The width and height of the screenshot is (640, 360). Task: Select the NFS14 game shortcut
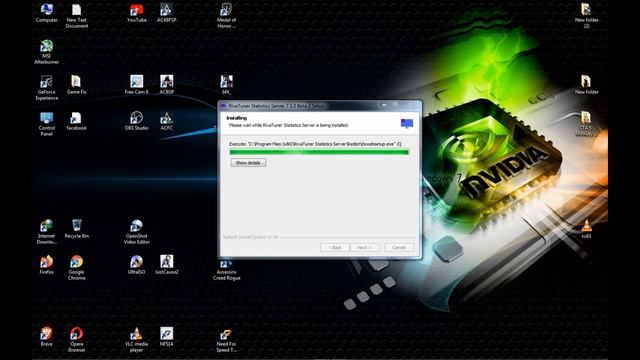point(166,337)
